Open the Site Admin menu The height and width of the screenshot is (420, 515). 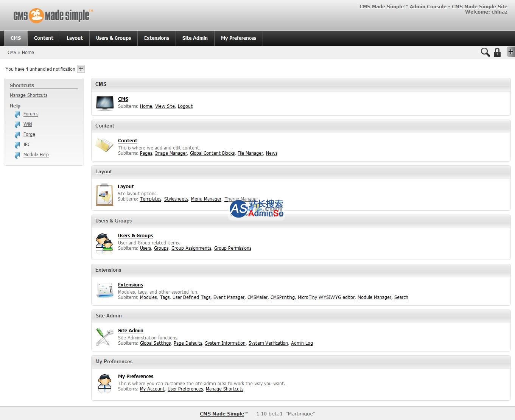pyautogui.click(x=195, y=38)
